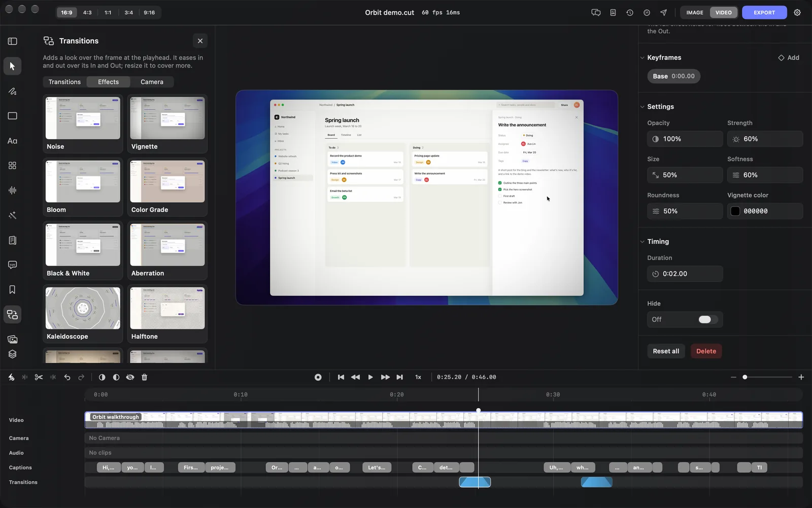Start recording with record button
This screenshot has height=508, width=812.
pyautogui.click(x=318, y=377)
